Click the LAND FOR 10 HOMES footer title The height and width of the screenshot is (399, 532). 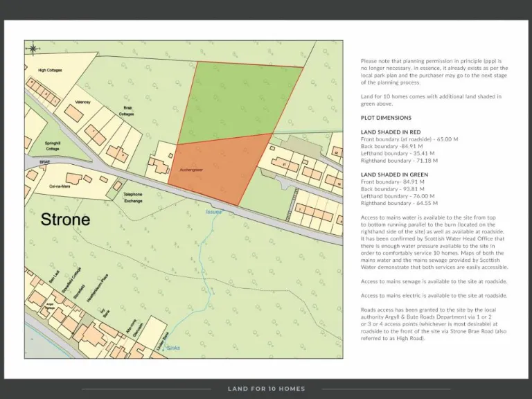click(x=266, y=389)
